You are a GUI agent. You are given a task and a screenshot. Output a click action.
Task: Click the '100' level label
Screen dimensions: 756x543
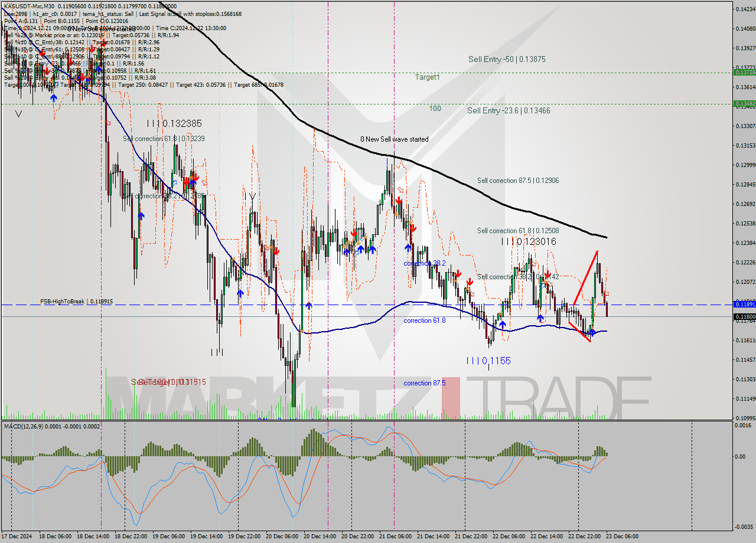pos(435,109)
